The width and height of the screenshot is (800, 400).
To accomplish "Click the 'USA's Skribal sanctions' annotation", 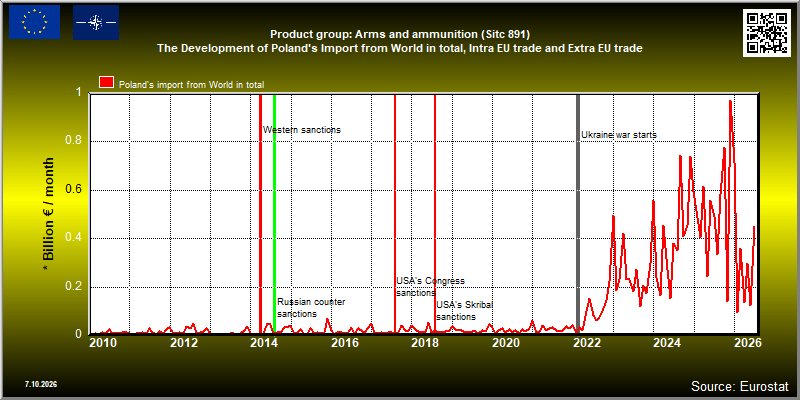I will 465,311.
